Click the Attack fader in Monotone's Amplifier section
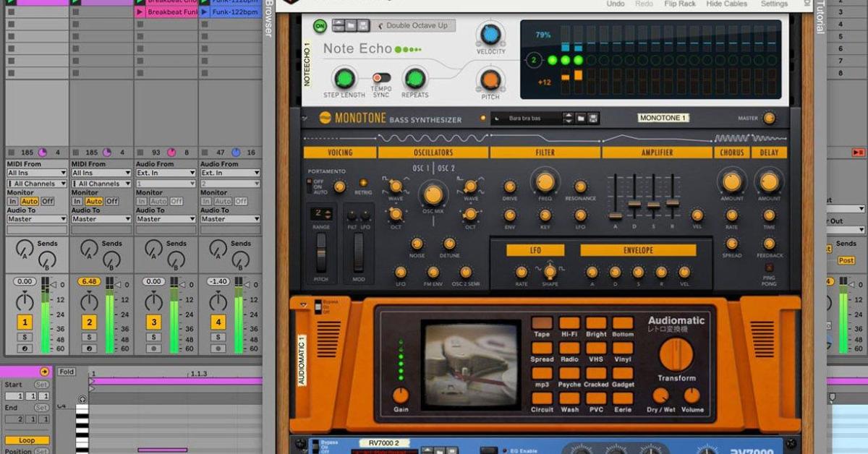The image size is (868, 454). click(x=616, y=215)
